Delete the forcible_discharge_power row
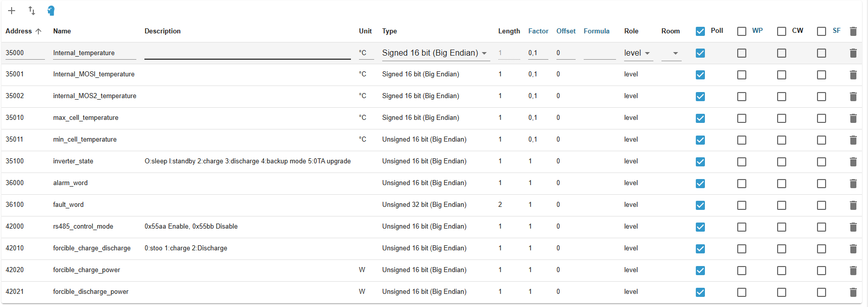868x307 pixels. coord(853,292)
